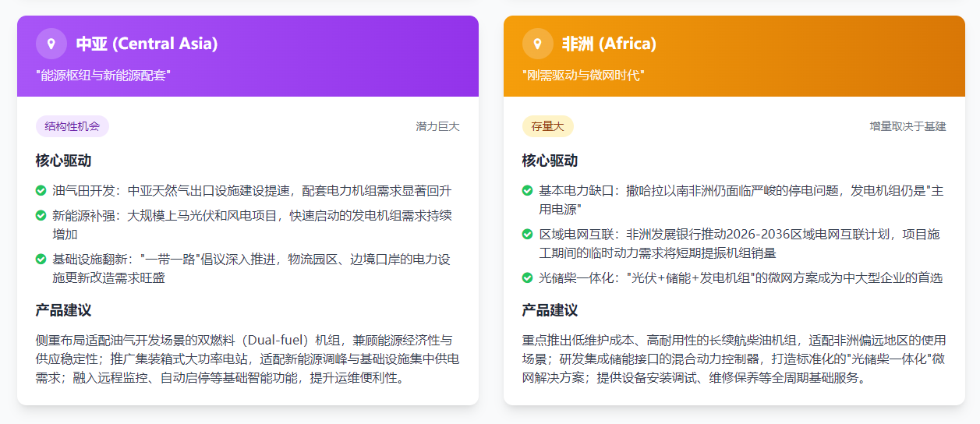Click 产品建议 heading in Africa card
This screenshot has width=980, height=424.
[x=550, y=310]
